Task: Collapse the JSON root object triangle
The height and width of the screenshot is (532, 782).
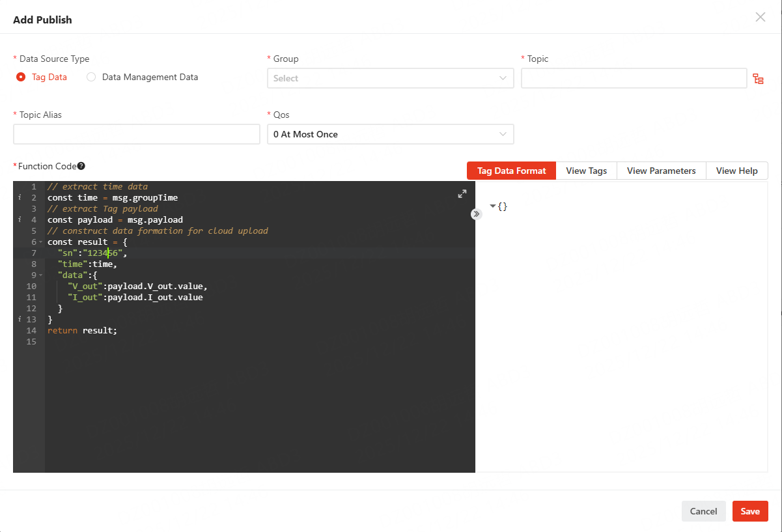Action: (x=492, y=206)
